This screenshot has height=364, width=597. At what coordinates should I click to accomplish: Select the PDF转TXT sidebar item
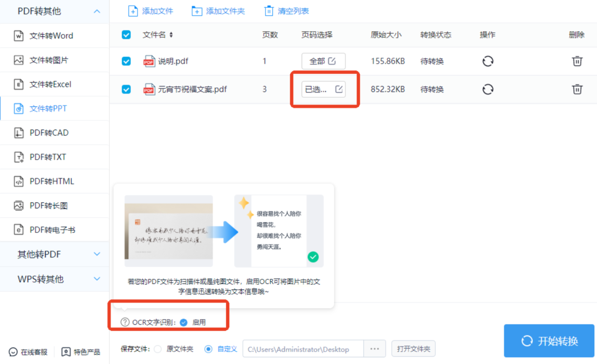tap(48, 157)
